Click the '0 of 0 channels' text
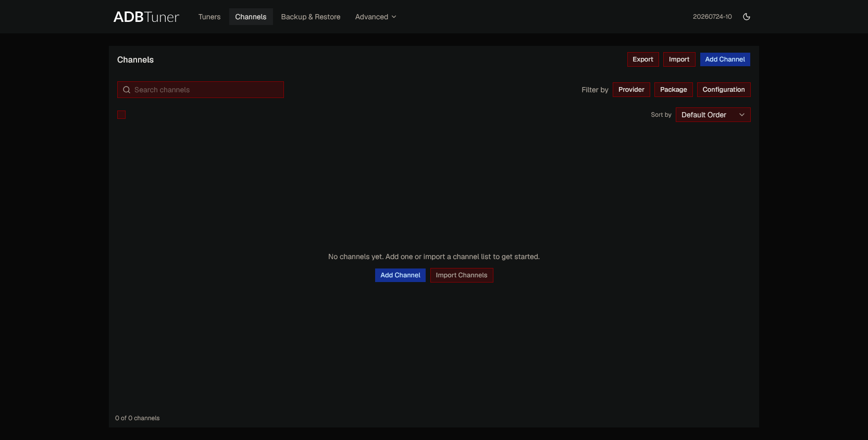 tap(138, 418)
